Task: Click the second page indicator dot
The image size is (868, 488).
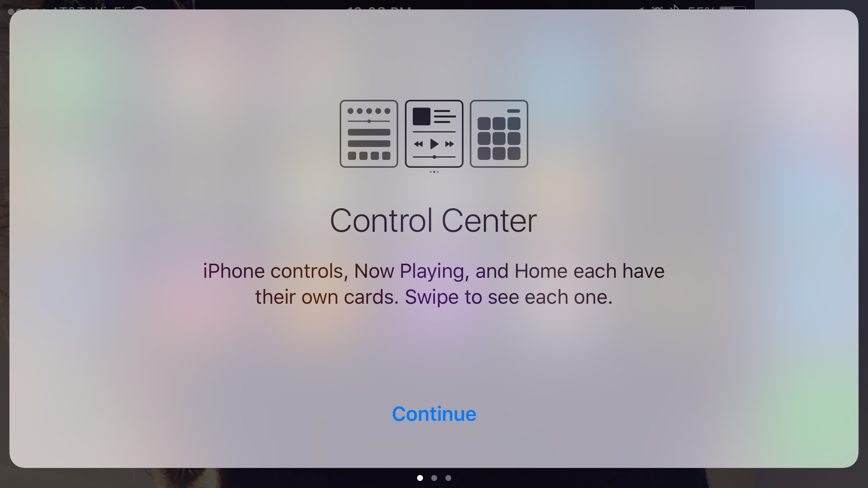Action: tap(433, 478)
